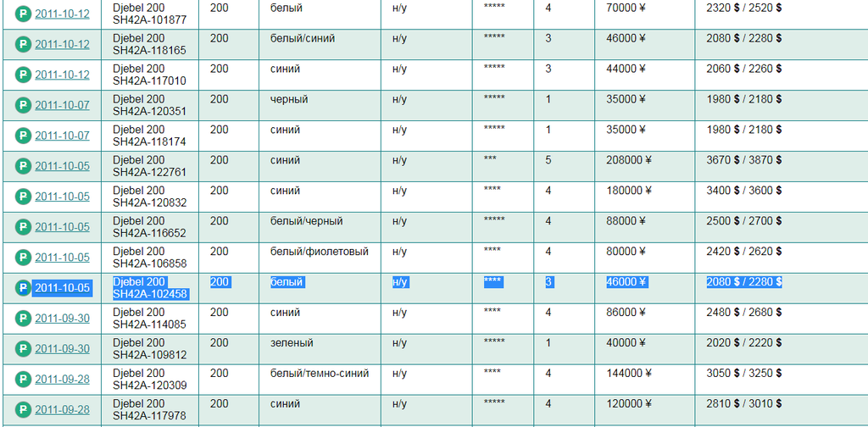Click the green P icon for SH42A-118174 row
Viewport: 868px width, 427px height.
pos(23,136)
